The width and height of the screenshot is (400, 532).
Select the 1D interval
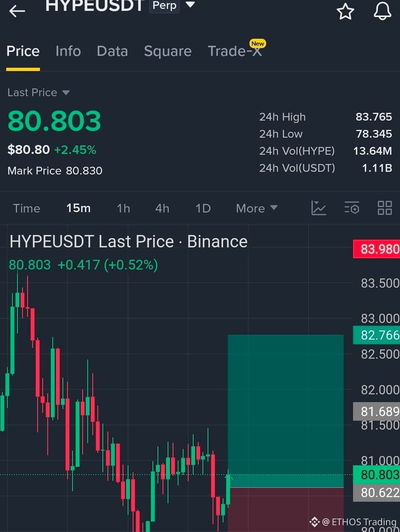point(203,208)
